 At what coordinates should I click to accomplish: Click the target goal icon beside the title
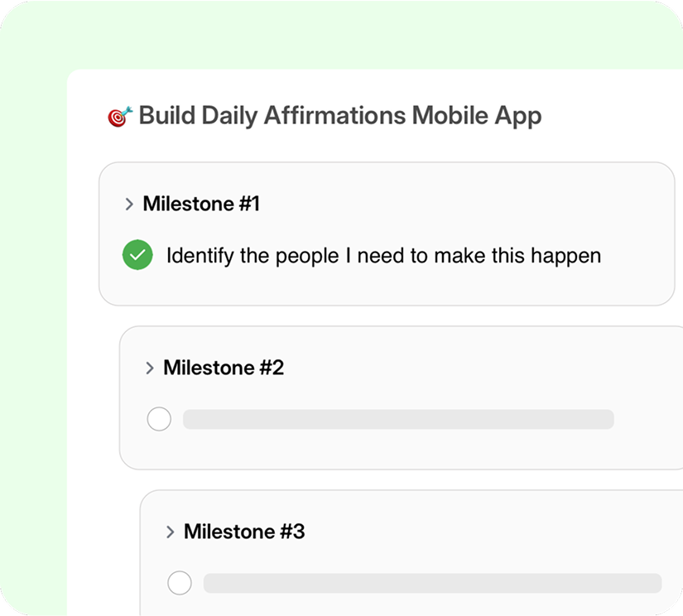pyautogui.click(x=118, y=117)
